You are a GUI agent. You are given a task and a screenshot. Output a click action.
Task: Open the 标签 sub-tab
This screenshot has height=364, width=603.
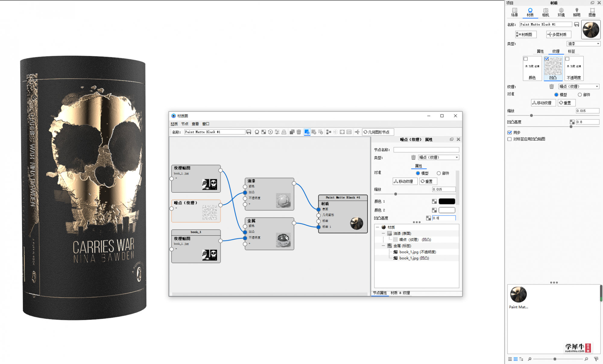click(x=571, y=51)
